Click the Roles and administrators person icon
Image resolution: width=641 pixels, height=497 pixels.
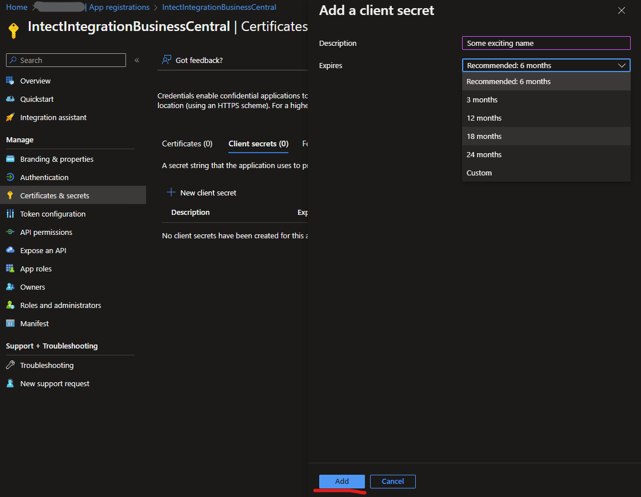(x=10, y=305)
